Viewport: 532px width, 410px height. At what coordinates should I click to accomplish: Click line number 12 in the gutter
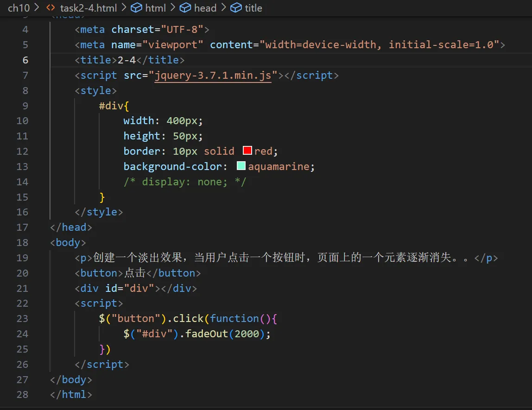pyautogui.click(x=22, y=151)
